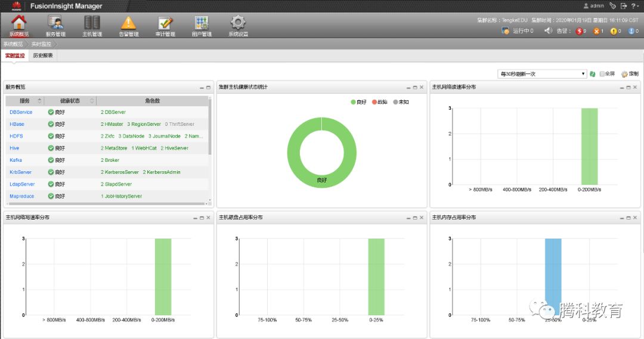Click the 服务概览 horizontal scrollbar

tap(106, 204)
